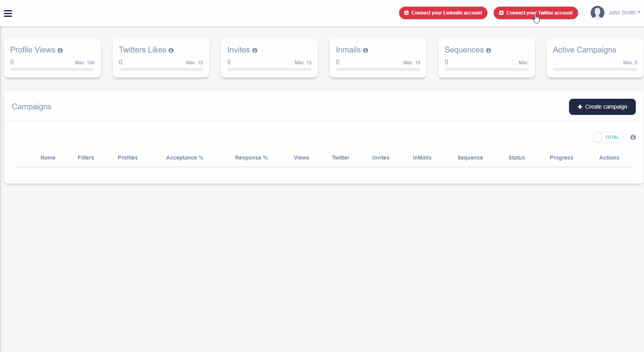Click the info icon beside TOTAL toggle

[633, 137]
